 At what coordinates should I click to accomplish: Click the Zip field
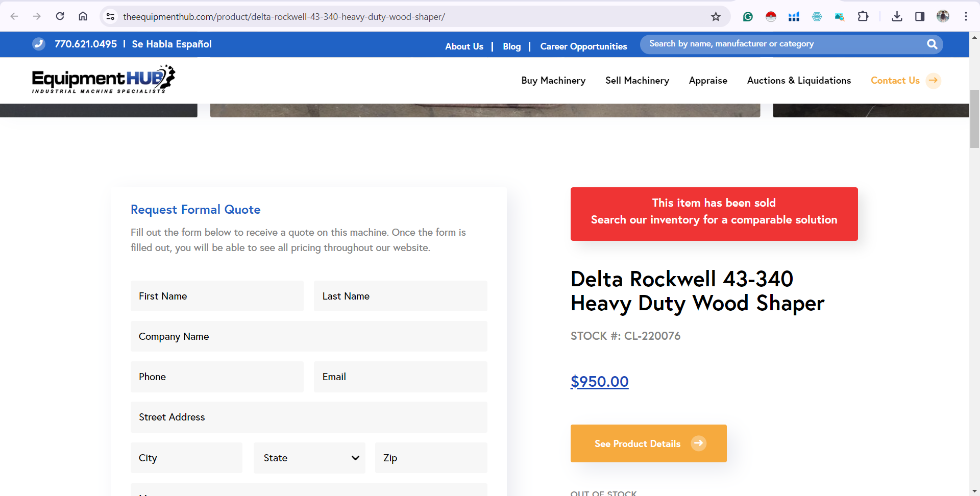click(431, 458)
